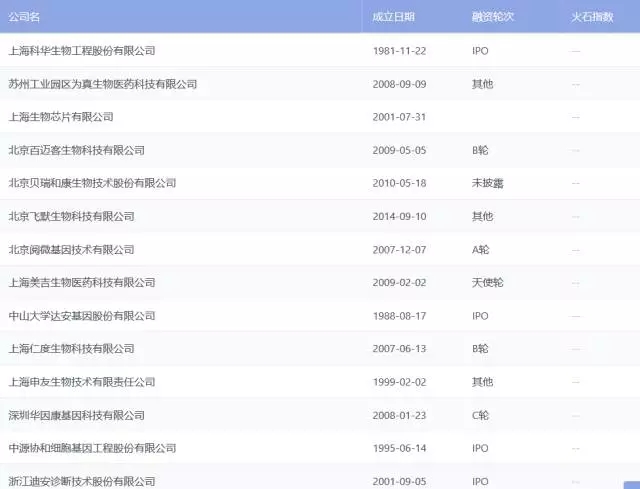Open 上海仁度生物科技有限公司 entry
Viewport: 640px width, 489px height.
coord(71,349)
